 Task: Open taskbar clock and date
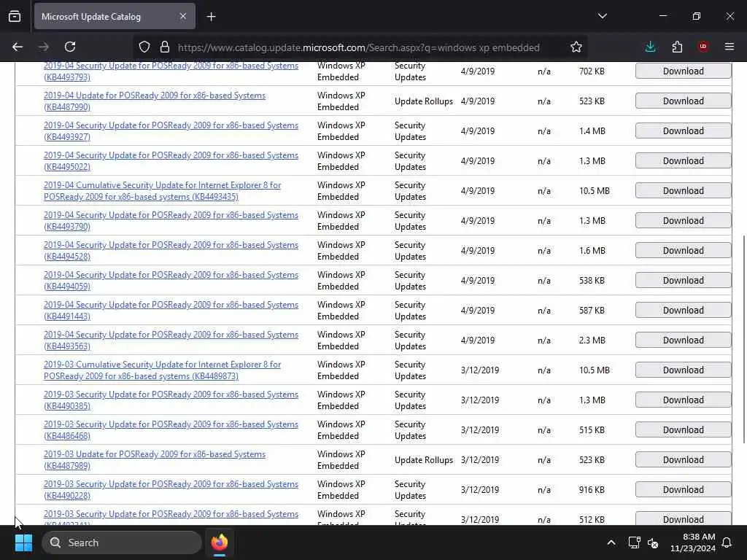click(x=693, y=542)
